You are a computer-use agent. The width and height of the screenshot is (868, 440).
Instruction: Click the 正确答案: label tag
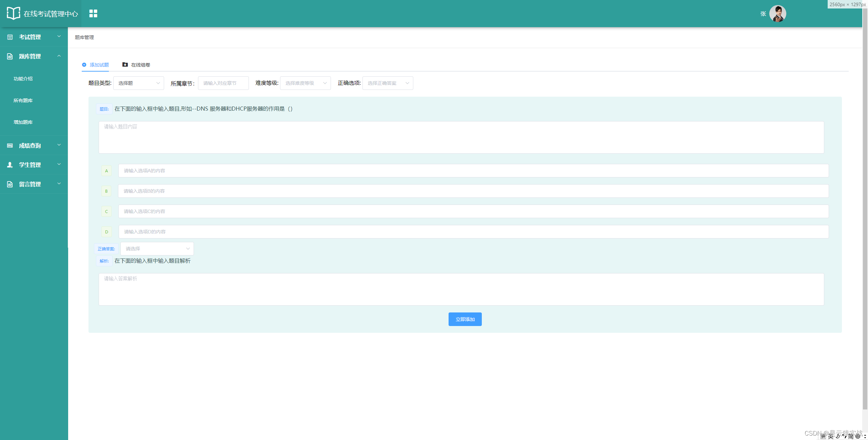click(x=106, y=249)
